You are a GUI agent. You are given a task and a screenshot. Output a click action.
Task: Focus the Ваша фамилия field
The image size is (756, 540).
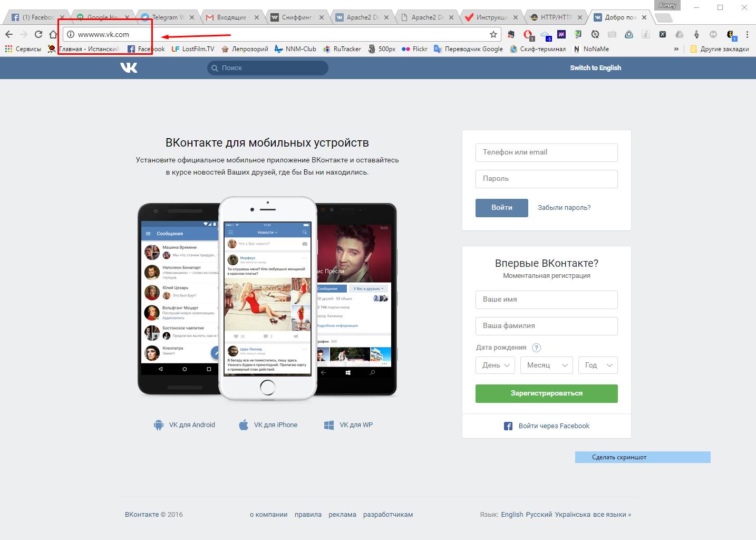pyautogui.click(x=547, y=326)
